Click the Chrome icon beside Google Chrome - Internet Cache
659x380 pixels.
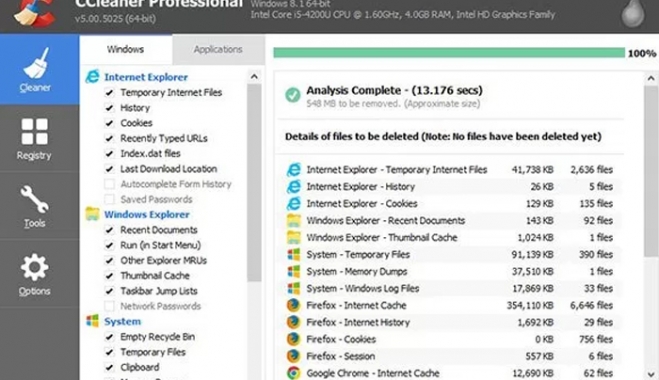click(x=294, y=373)
